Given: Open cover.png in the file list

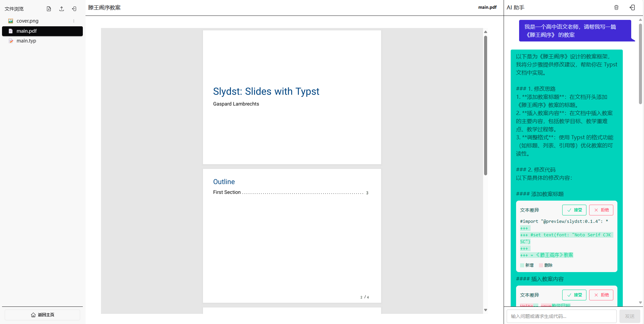Looking at the screenshot, I should pyautogui.click(x=28, y=21).
